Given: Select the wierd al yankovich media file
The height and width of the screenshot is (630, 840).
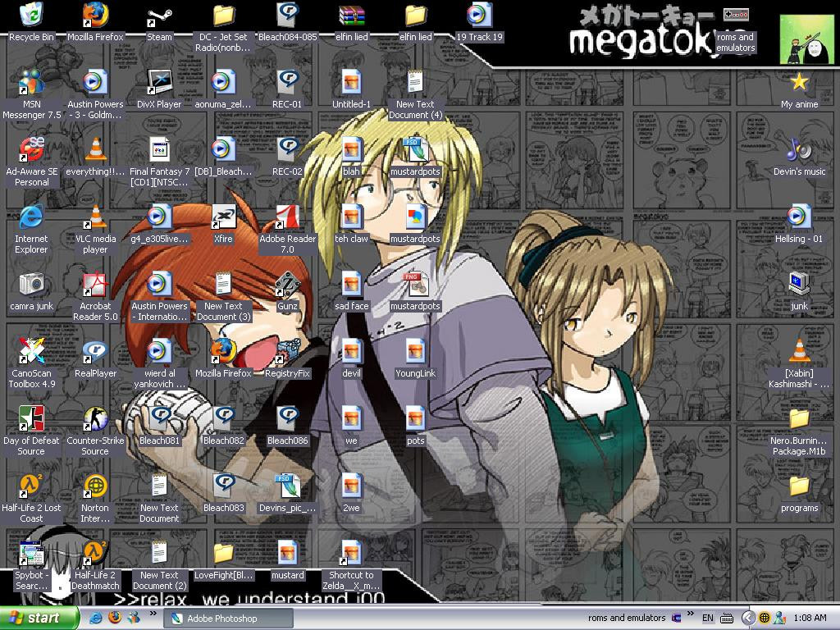Looking at the screenshot, I should [x=159, y=351].
